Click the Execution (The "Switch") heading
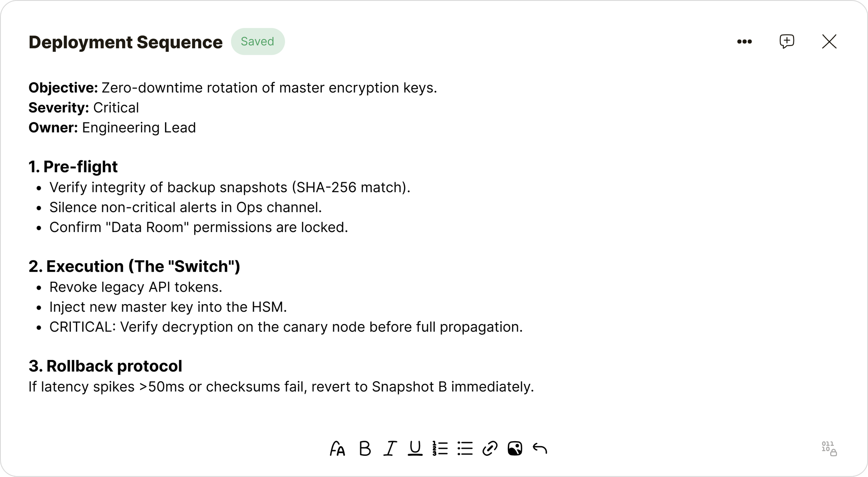 coord(143,266)
